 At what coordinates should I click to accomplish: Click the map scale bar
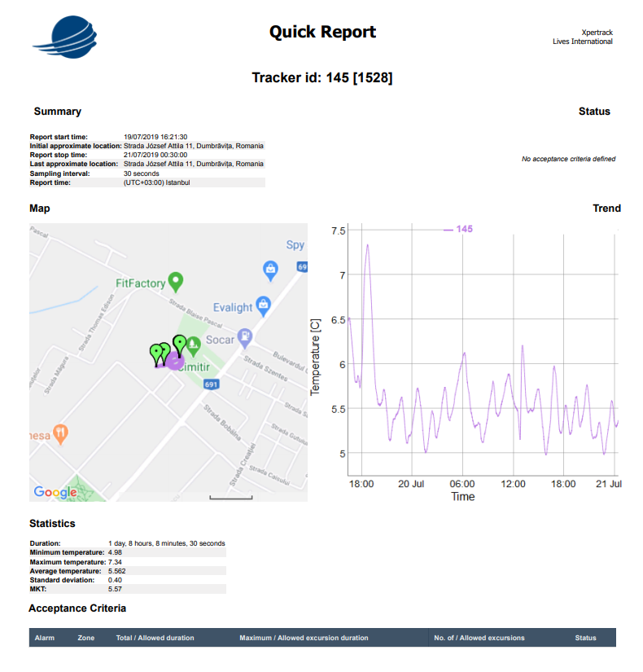tap(231, 495)
